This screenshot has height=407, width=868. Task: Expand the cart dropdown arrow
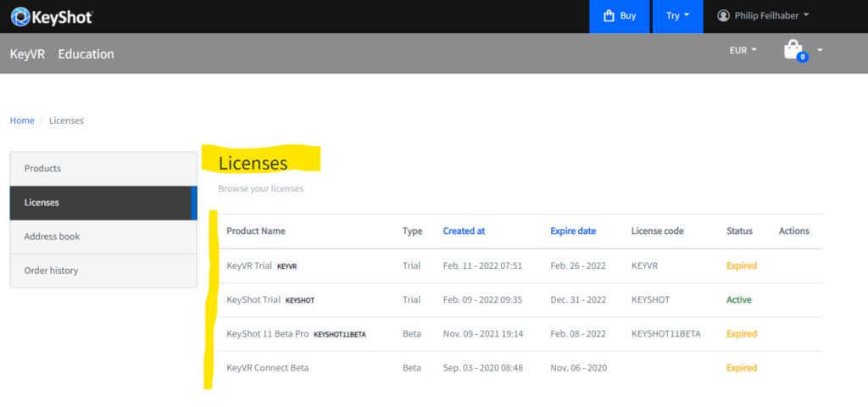(x=820, y=50)
